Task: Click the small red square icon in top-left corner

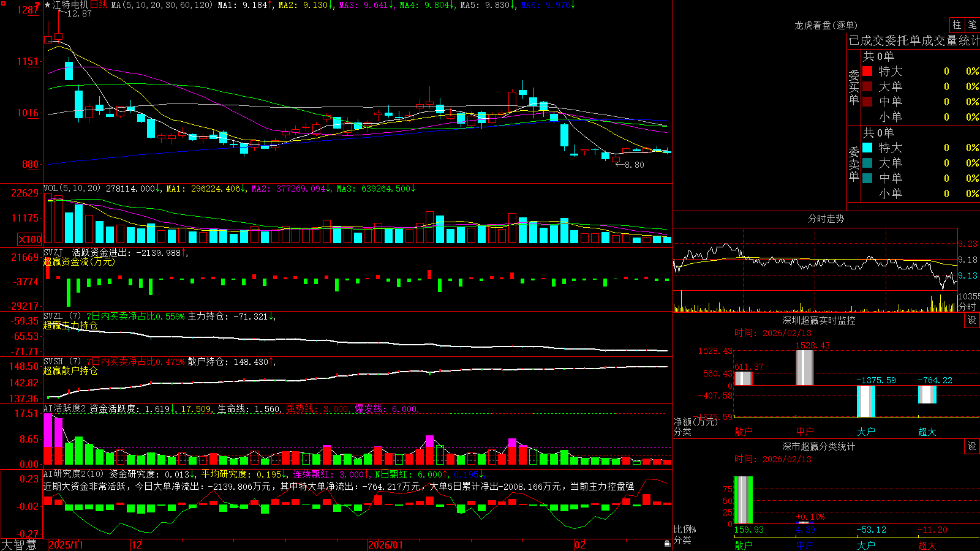Action: [3, 3]
